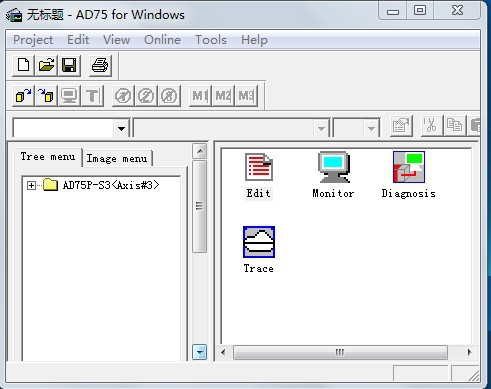Image resolution: width=491 pixels, height=389 pixels.
Task: Click the left panel scroll up arrow
Action: 200,151
